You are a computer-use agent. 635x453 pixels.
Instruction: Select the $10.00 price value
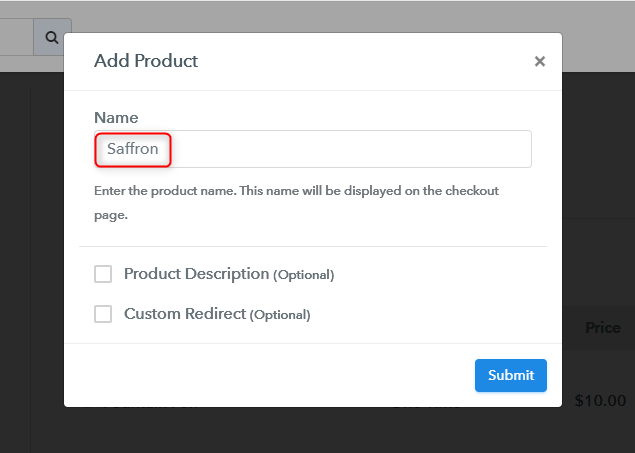pos(600,401)
